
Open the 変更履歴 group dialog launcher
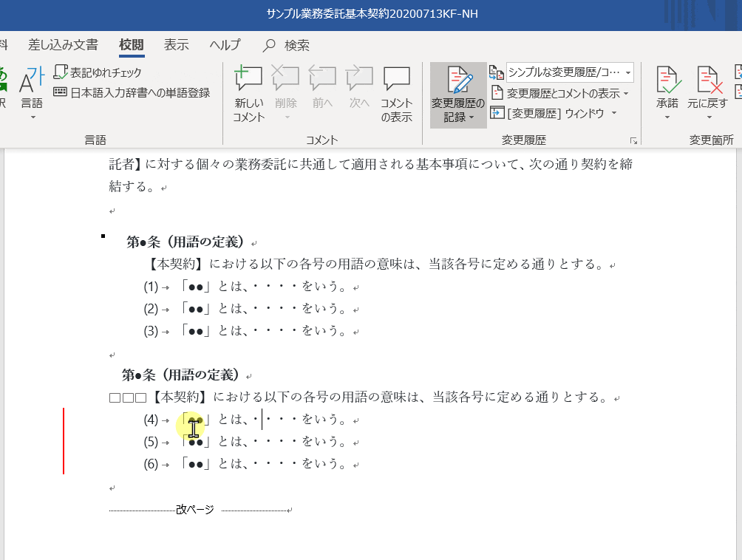tap(633, 140)
